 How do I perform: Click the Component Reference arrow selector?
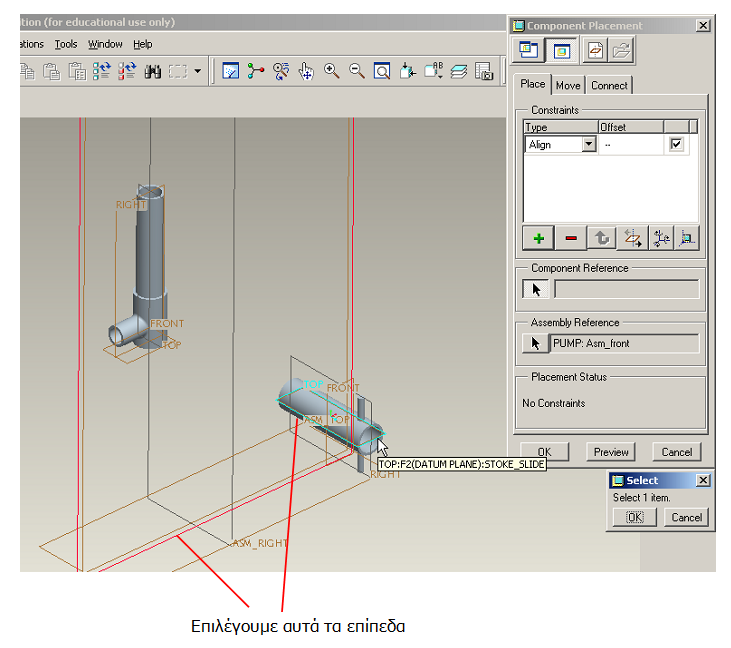pos(536,290)
